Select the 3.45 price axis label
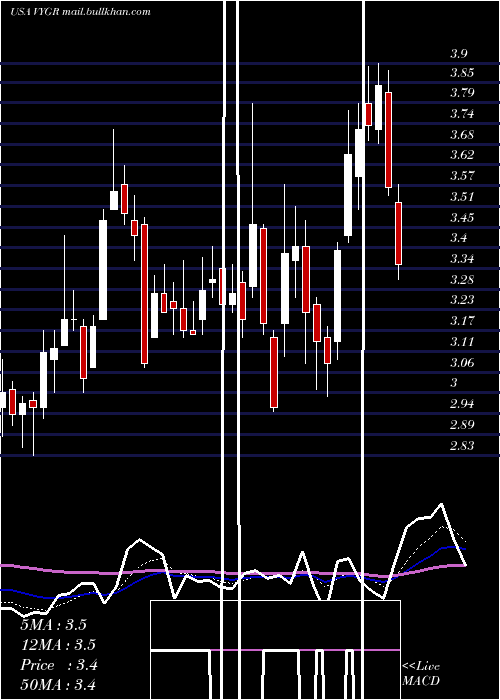The image size is (500, 700). click(462, 217)
